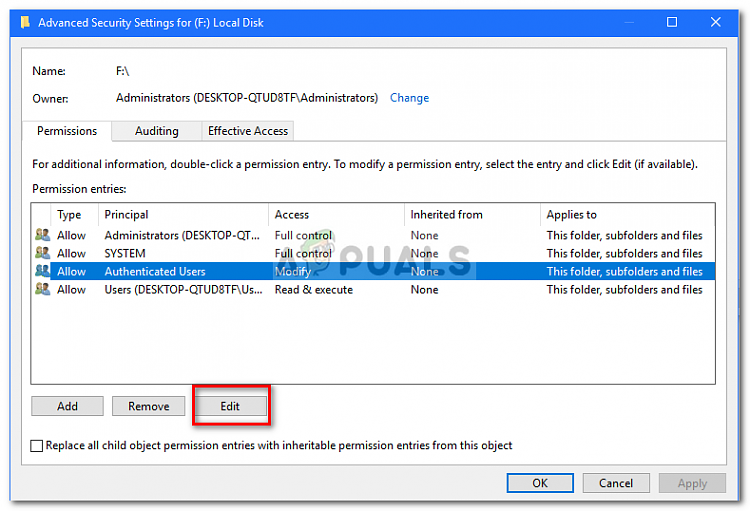
Task: Select the Users (DESKTOP-QTUD8TF\Us...) entry
Action: point(373,289)
